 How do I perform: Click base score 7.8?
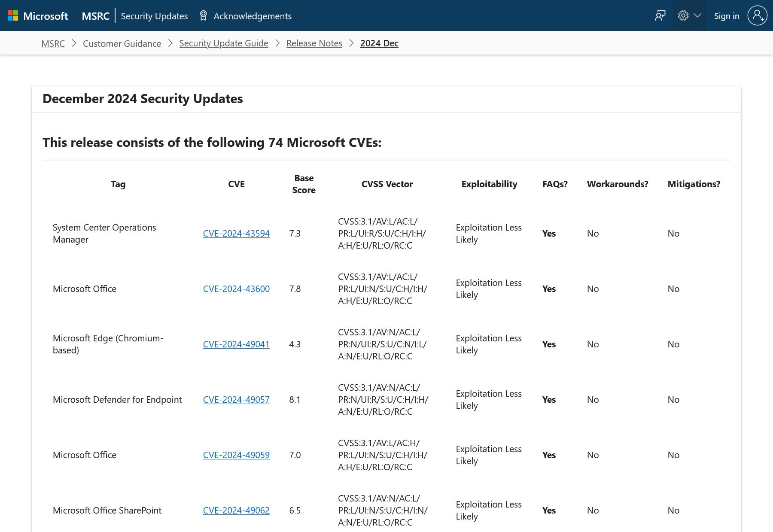tap(295, 289)
